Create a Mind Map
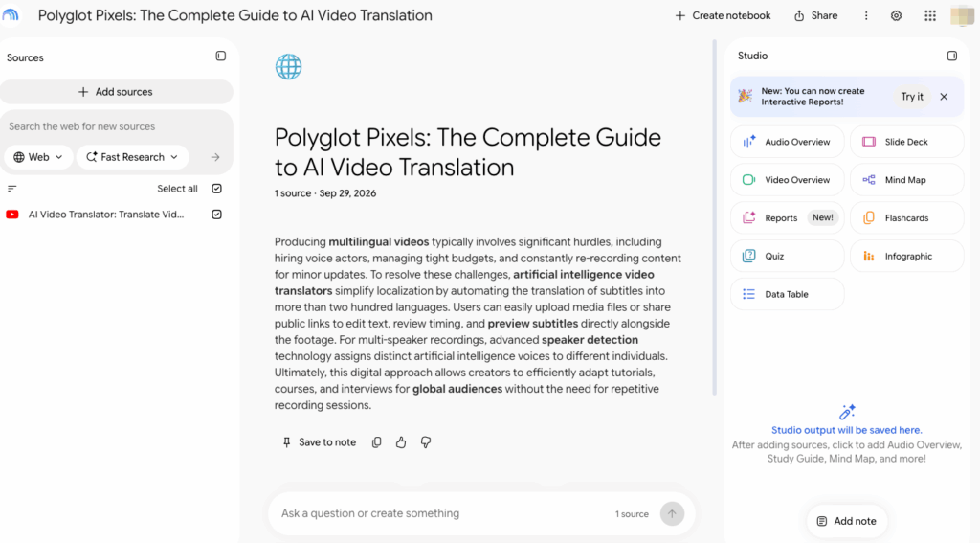This screenshot has width=980, height=543. [907, 180]
